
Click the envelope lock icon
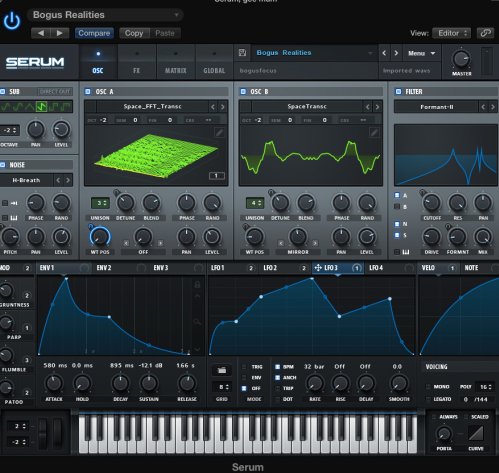tap(197, 284)
